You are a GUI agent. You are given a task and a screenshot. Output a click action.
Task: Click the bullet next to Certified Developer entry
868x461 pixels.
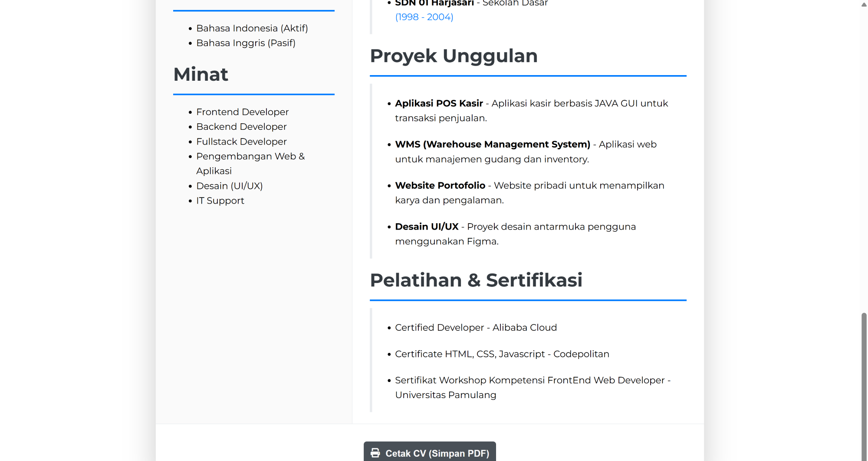click(x=389, y=328)
